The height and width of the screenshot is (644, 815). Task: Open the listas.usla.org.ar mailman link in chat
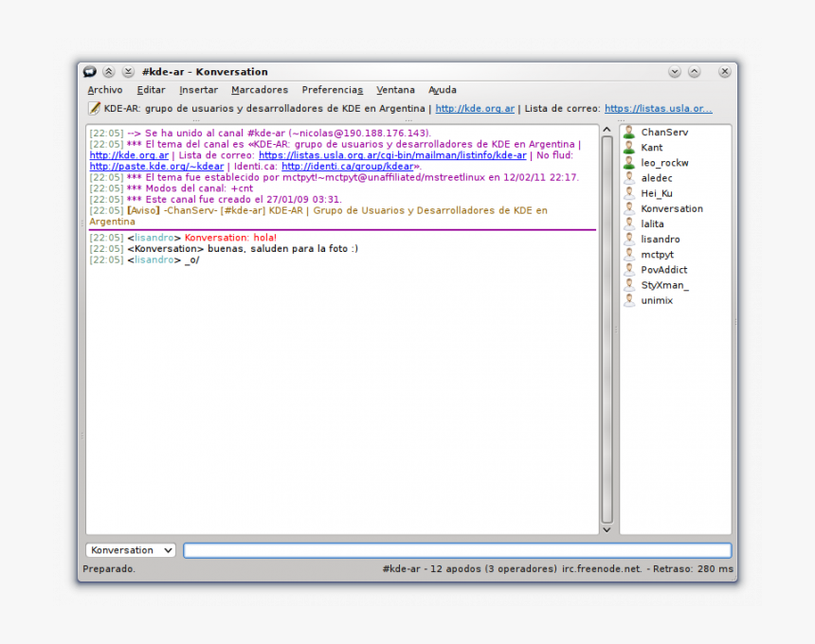coord(392,155)
